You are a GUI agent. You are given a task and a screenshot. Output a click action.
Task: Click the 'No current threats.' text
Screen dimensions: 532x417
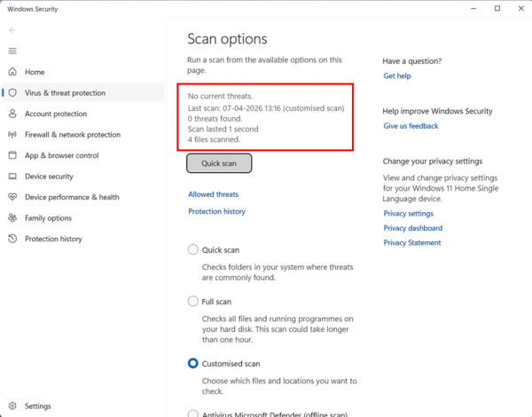click(221, 96)
